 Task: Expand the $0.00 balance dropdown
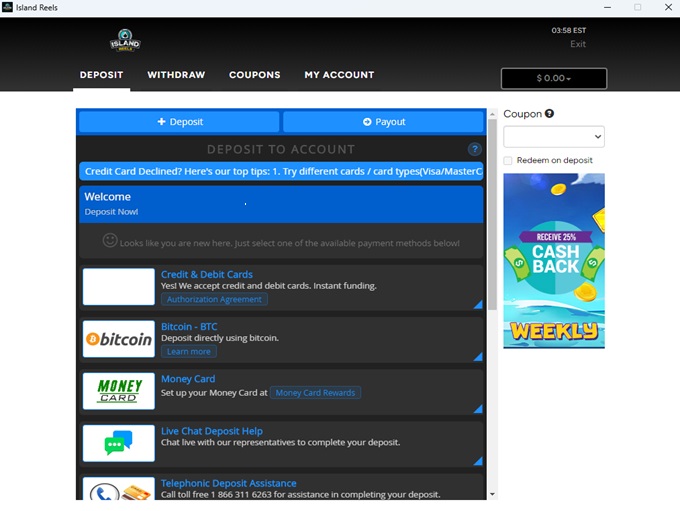point(553,78)
